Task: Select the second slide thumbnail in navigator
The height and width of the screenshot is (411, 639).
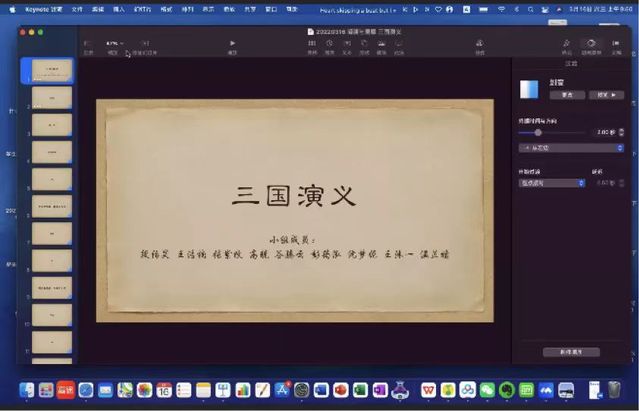Action: tap(51, 97)
